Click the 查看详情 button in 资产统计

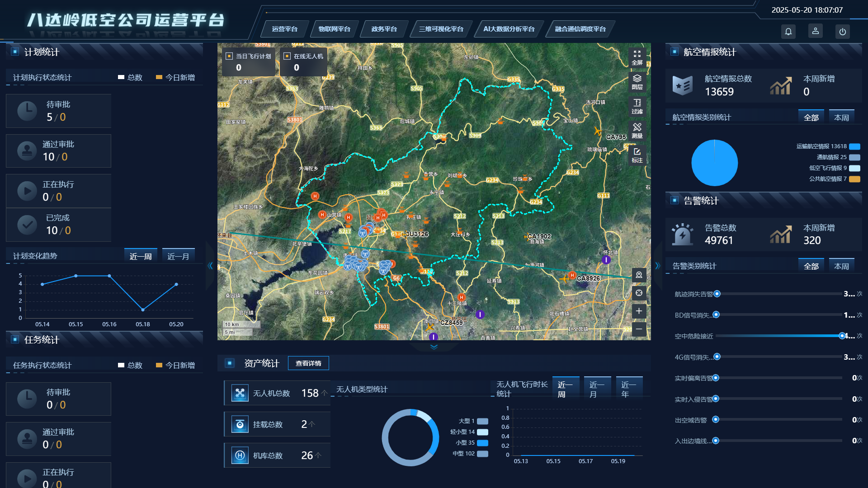click(x=308, y=363)
